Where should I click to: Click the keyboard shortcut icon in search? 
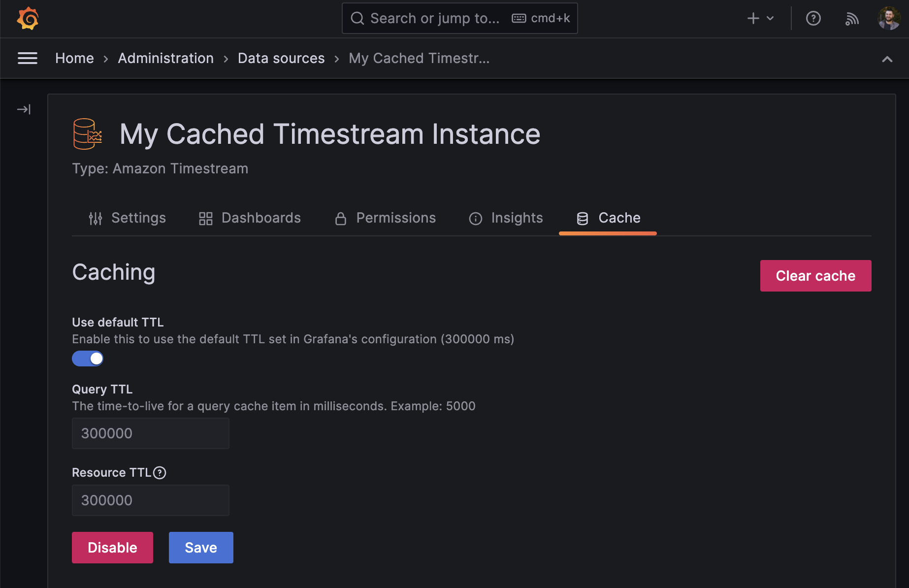pos(519,18)
